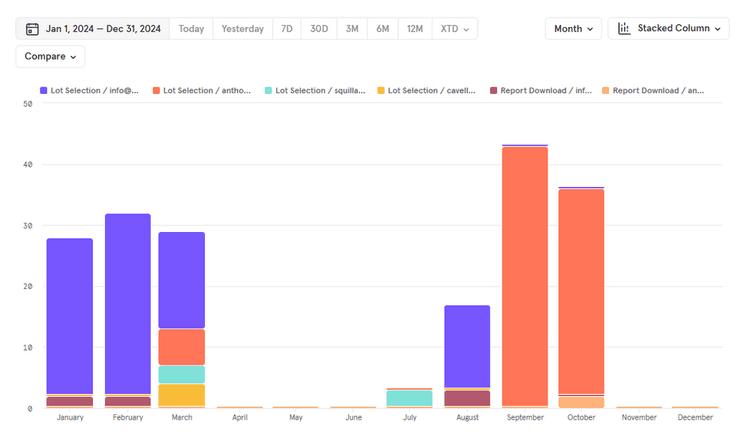The height and width of the screenshot is (440, 750).
Task: Open the XTD period dropdown
Action: click(x=454, y=29)
